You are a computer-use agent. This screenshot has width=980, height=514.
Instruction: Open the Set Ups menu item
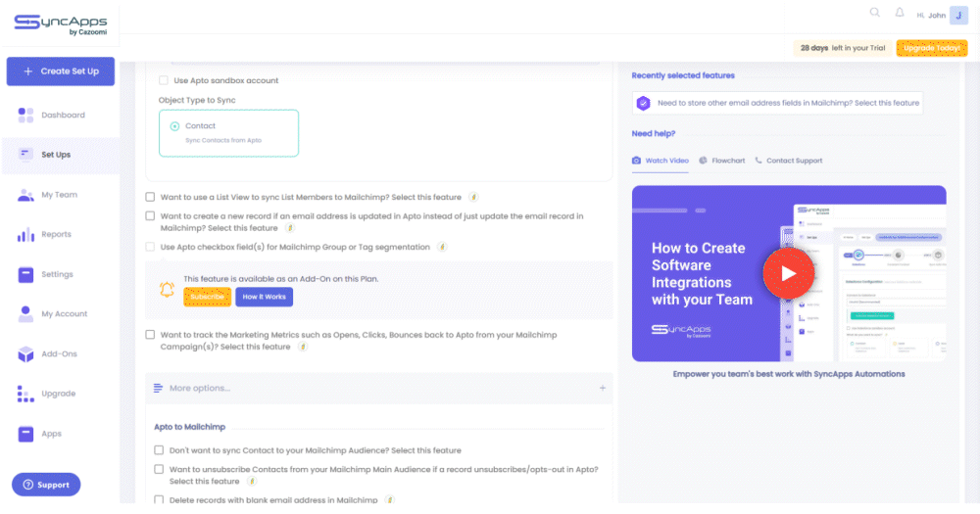[x=56, y=155]
